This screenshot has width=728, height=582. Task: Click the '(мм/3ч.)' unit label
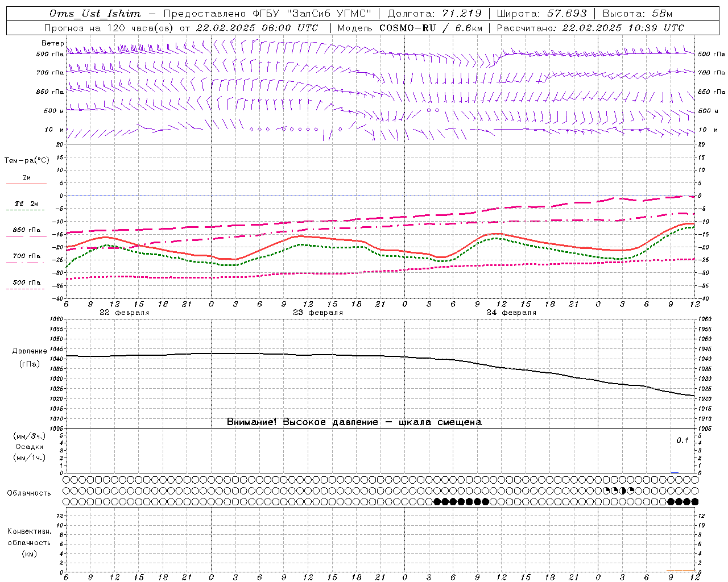pyautogui.click(x=30, y=436)
